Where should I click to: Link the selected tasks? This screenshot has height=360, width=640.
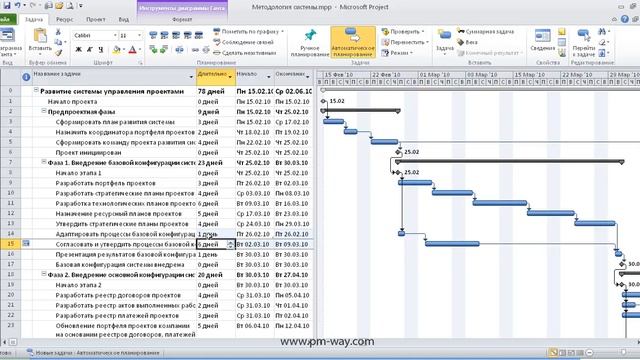tap(195, 50)
